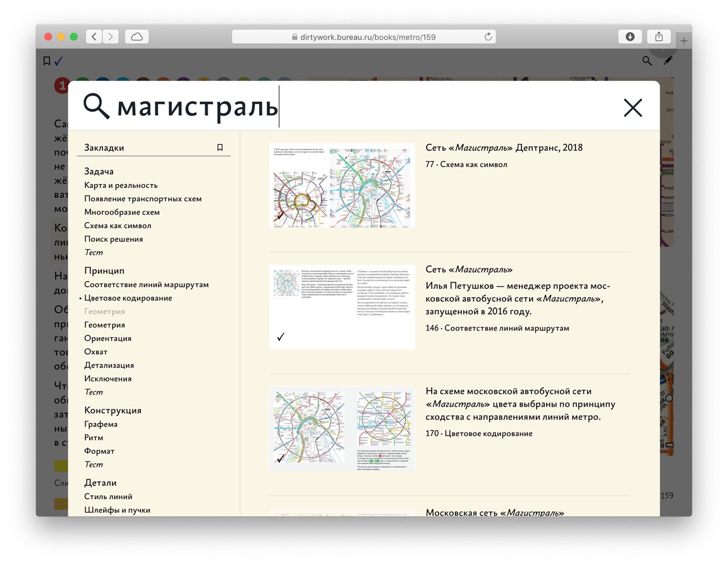Screen dimensions: 728x564
Task: Close the search overlay with X
Action: (632, 107)
